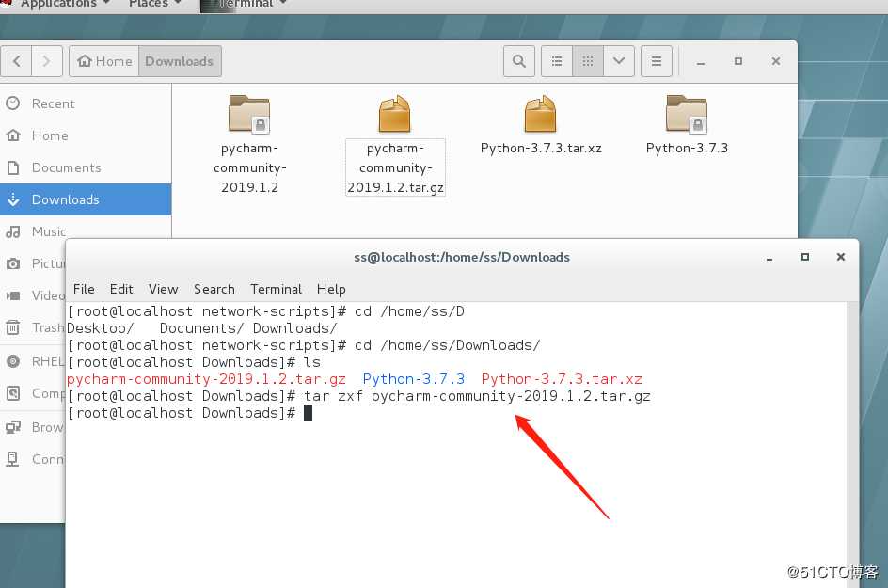Open terminal Help menu

(331, 289)
